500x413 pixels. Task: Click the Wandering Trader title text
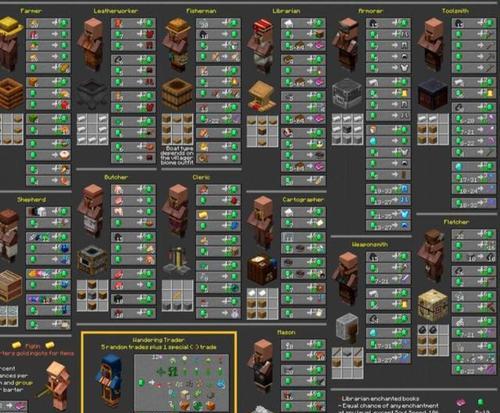coord(158,340)
